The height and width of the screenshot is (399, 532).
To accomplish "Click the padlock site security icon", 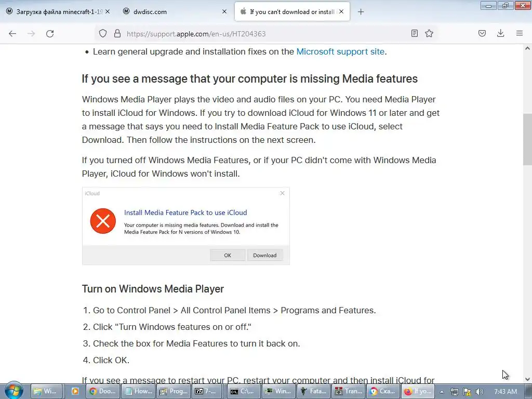I will tap(117, 33).
